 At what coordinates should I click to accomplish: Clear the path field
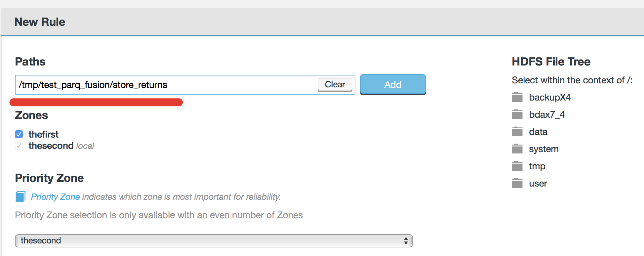pyautogui.click(x=335, y=85)
